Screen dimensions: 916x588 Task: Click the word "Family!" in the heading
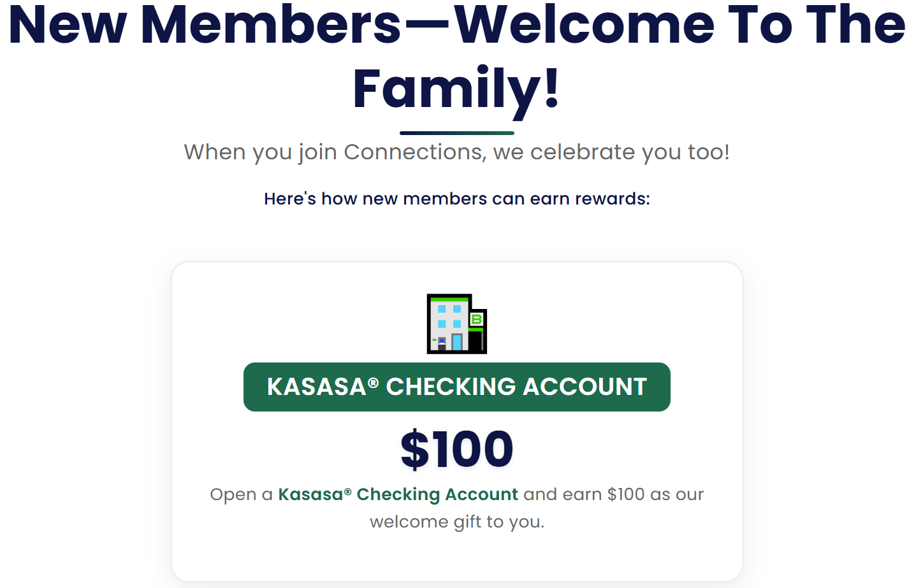point(456,89)
